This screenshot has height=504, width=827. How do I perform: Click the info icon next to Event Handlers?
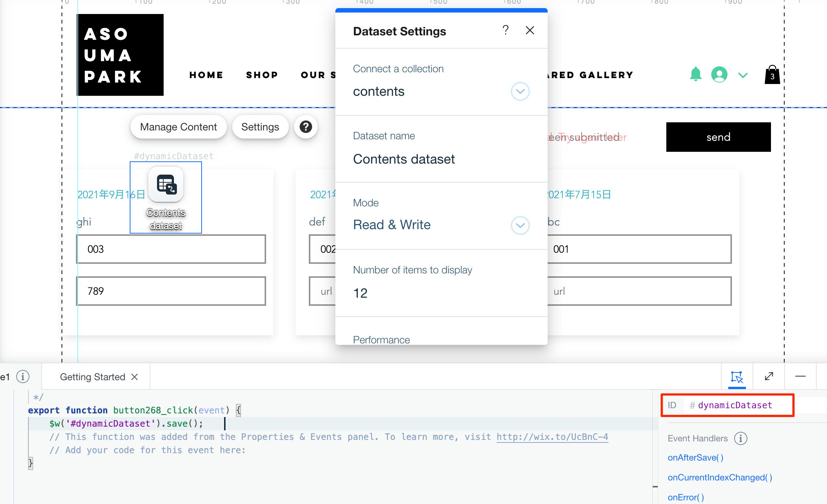740,438
